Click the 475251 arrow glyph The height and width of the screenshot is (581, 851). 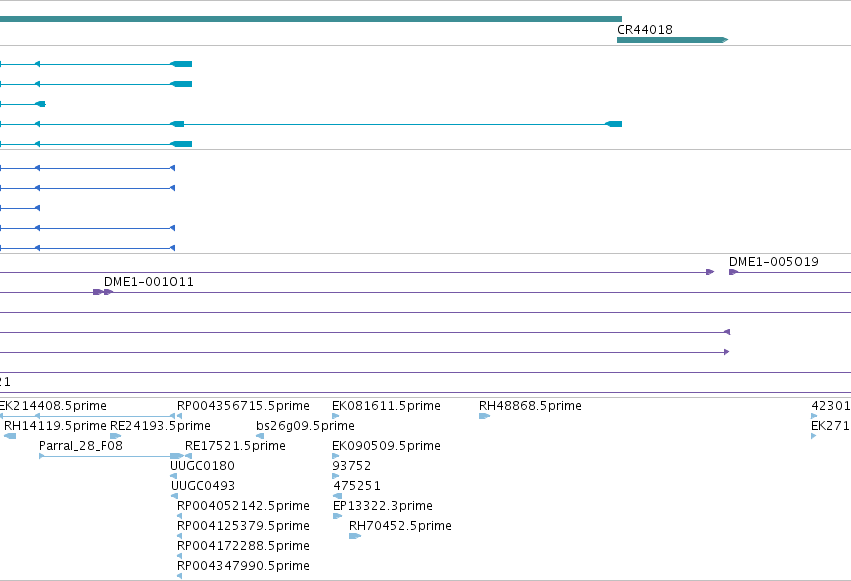(338, 496)
